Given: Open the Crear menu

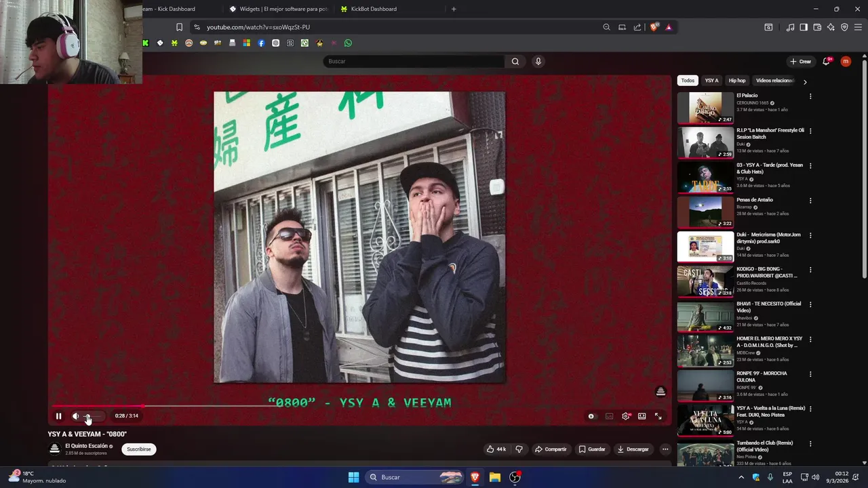Looking at the screenshot, I should coord(800,62).
